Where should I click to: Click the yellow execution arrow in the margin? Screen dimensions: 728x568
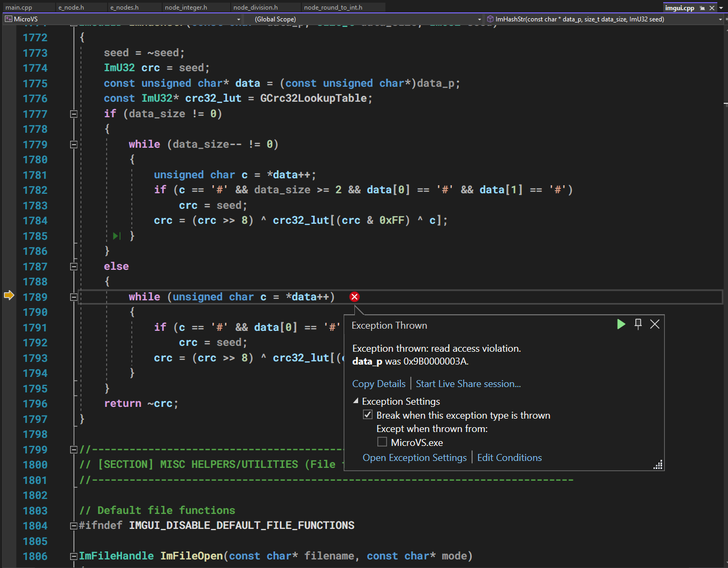click(x=9, y=294)
